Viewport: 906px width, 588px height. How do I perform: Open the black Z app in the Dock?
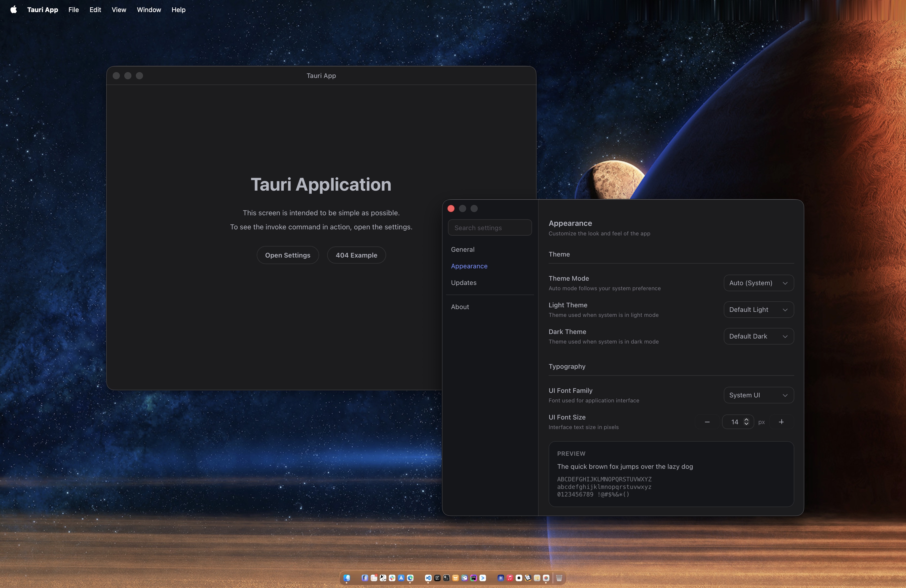tap(437, 578)
